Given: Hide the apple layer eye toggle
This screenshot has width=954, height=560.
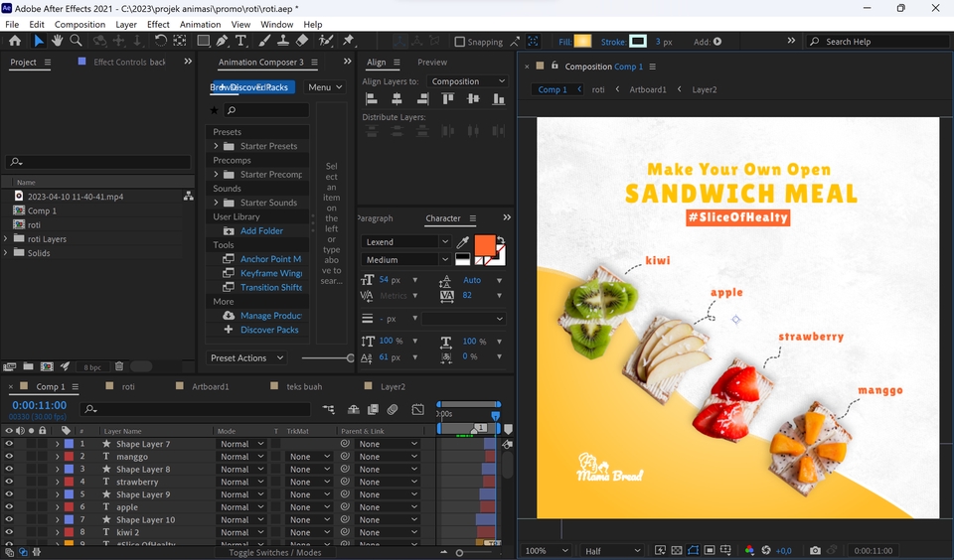Looking at the screenshot, I should [9, 507].
